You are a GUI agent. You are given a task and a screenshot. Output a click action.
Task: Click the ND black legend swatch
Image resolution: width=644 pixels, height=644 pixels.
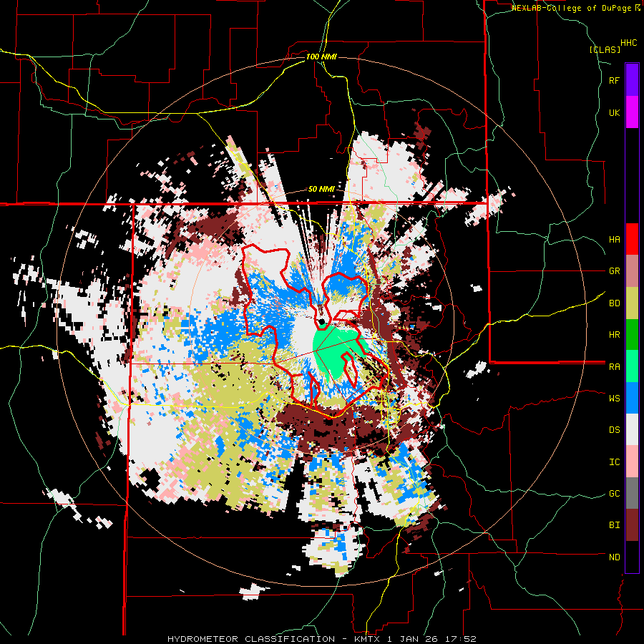coord(632,557)
